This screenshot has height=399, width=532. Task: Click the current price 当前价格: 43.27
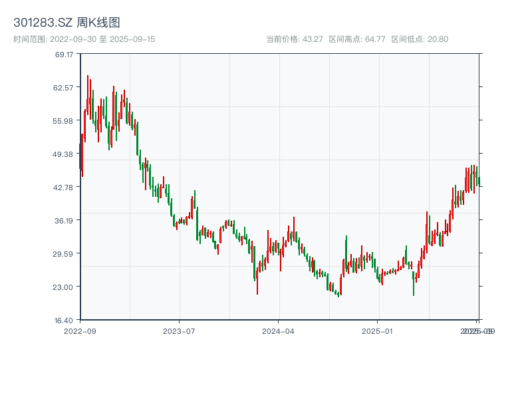coord(294,39)
